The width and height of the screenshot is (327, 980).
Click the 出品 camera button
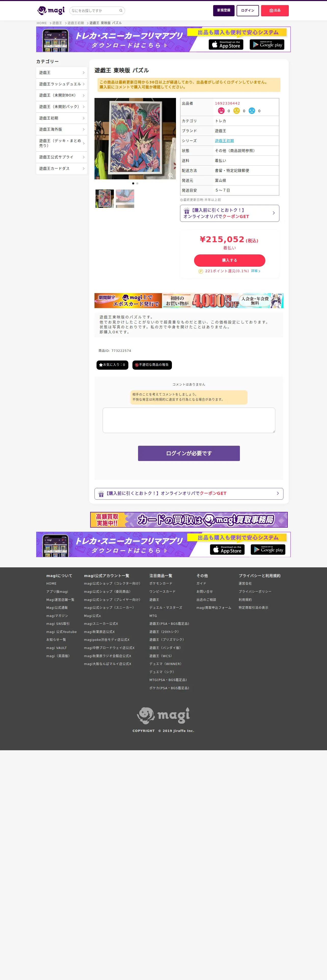(x=275, y=10)
